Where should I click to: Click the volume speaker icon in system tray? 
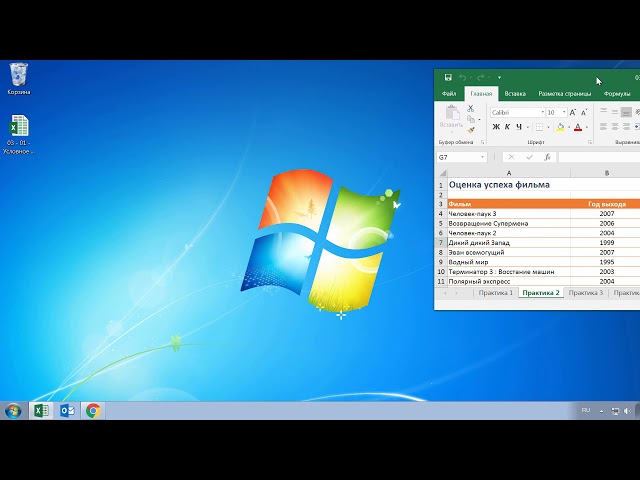627,411
